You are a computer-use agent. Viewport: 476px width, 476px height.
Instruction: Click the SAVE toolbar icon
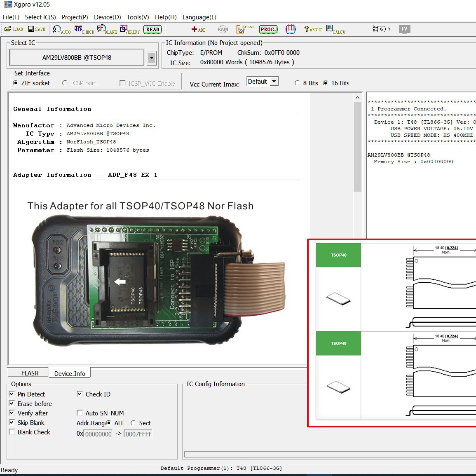click(36, 29)
